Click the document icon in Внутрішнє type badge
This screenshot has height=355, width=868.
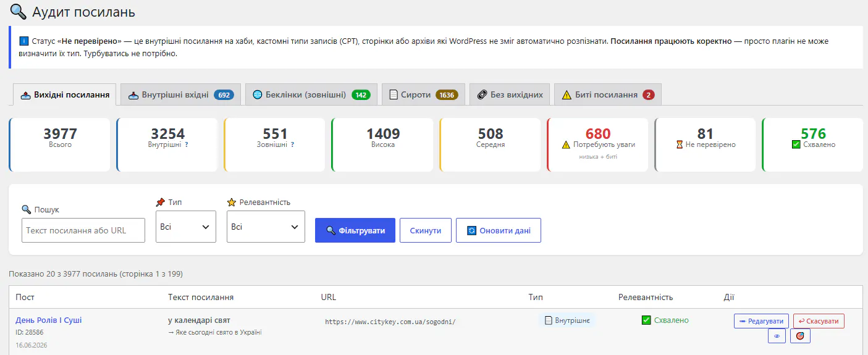click(549, 320)
